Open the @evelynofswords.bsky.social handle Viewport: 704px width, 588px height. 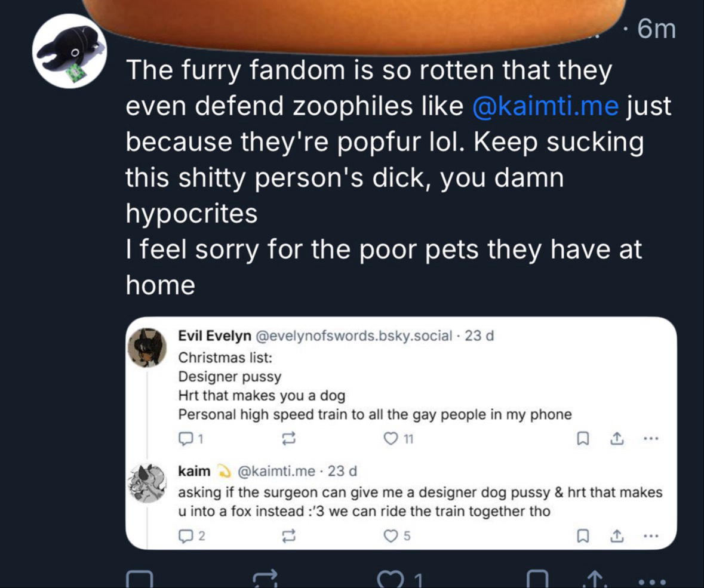pos(353,336)
